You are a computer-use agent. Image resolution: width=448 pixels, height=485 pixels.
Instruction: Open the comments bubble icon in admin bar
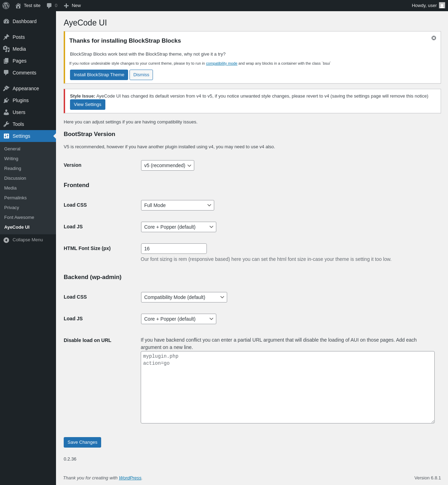pyautogui.click(x=49, y=6)
